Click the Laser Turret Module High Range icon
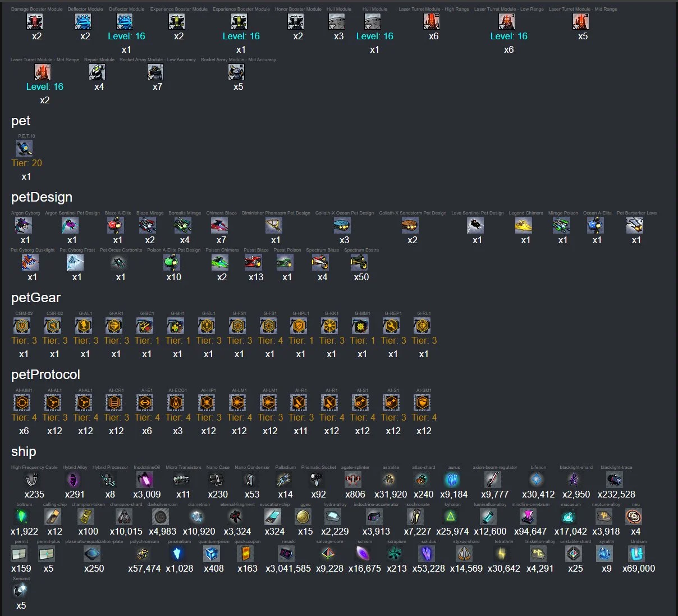Viewport: 678px width, 616px height. tap(432, 22)
